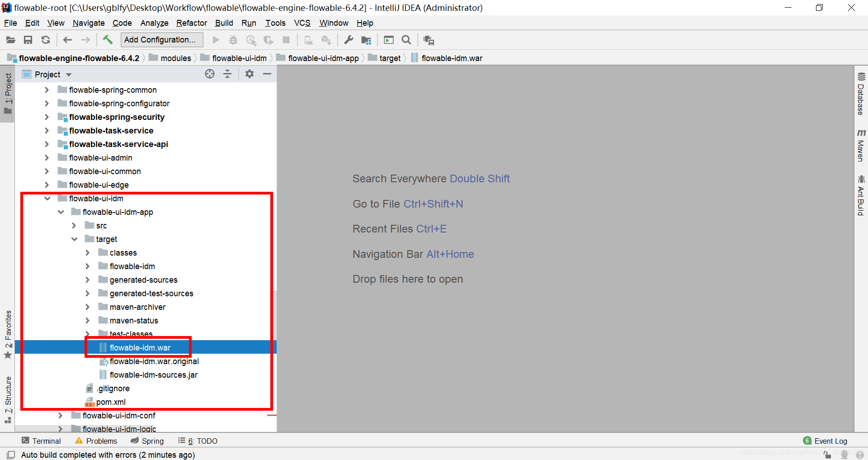
Task: Open the Navigate menu
Action: tap(89, 23)
